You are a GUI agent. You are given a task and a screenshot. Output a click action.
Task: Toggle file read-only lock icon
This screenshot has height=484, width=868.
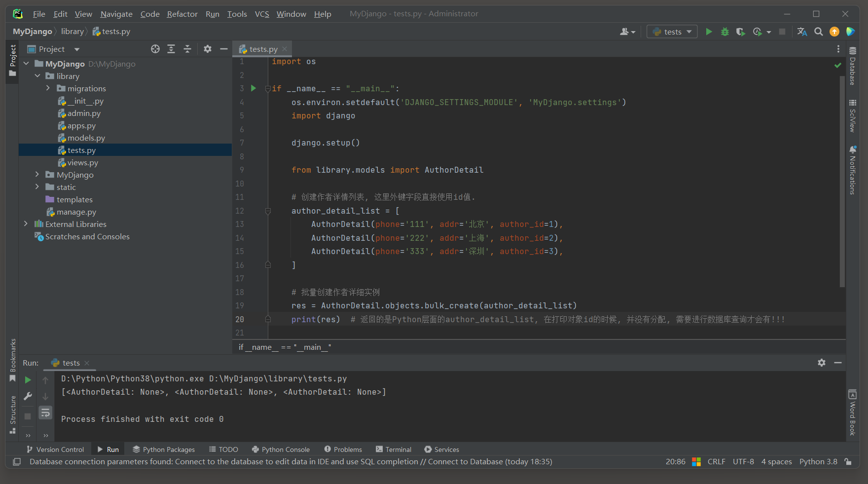pyautogui.click(x=848, y=462)
